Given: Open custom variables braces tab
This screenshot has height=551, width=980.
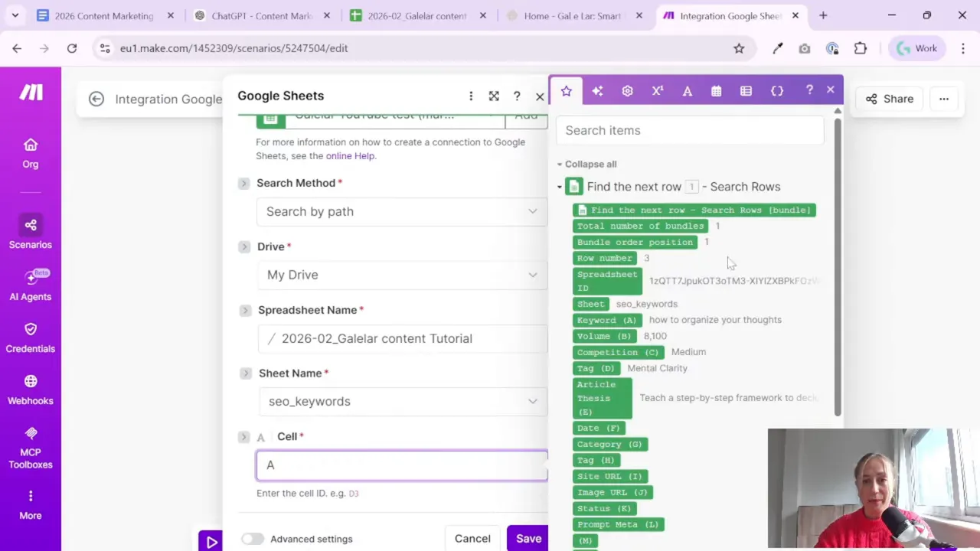Looking at the screenshot, I should tap(777, 91).
